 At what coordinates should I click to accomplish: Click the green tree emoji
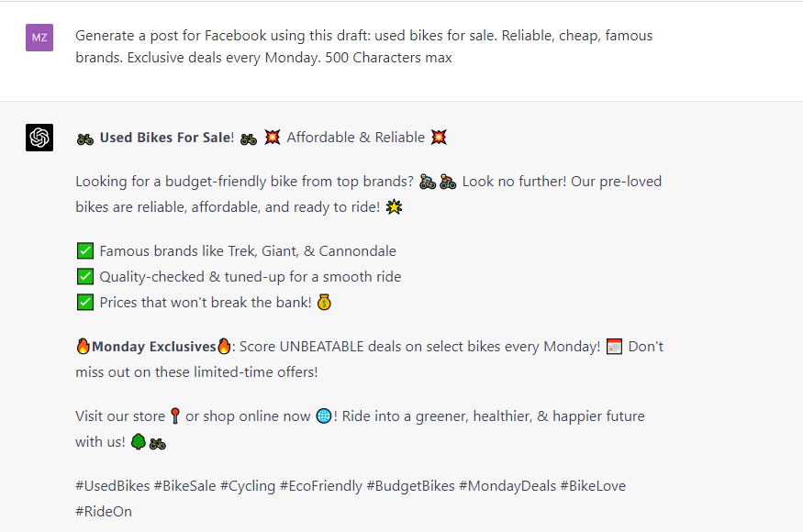[x=139, y=441]
